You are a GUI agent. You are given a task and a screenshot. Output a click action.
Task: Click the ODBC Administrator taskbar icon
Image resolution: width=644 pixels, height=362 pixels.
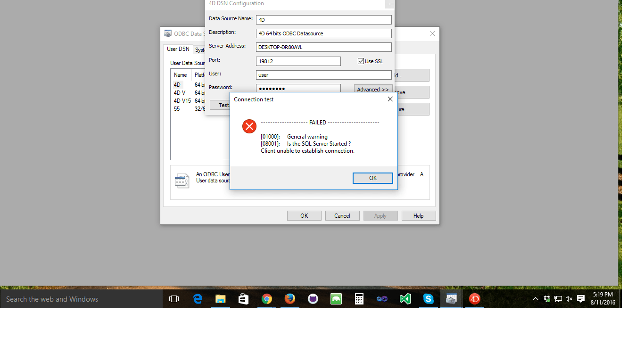tap(451, 299)
